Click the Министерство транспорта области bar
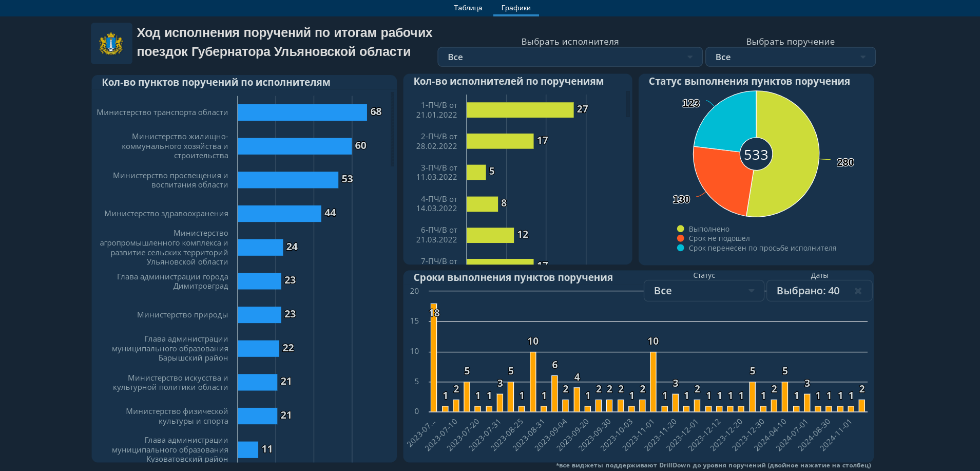The width and height of the screenshot is (980, 471). [302, 112]
